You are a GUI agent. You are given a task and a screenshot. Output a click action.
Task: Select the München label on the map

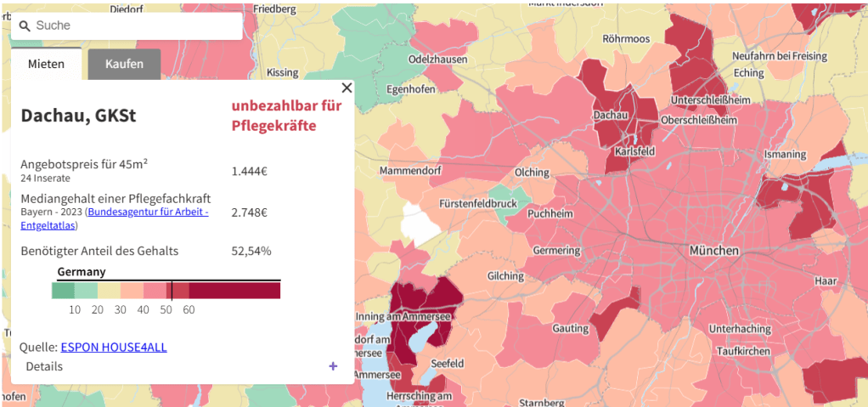[713, 252]
